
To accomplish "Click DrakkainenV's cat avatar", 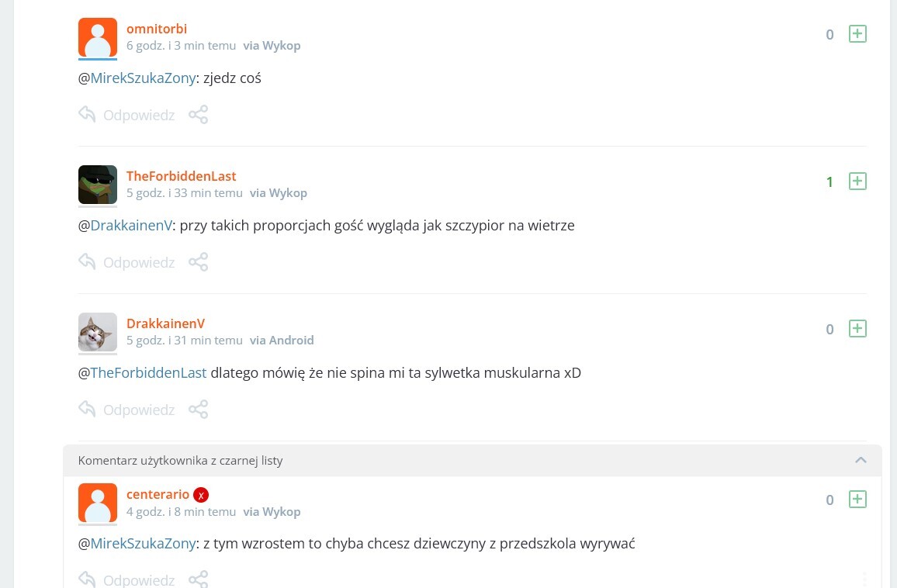I will click(98, 332).
